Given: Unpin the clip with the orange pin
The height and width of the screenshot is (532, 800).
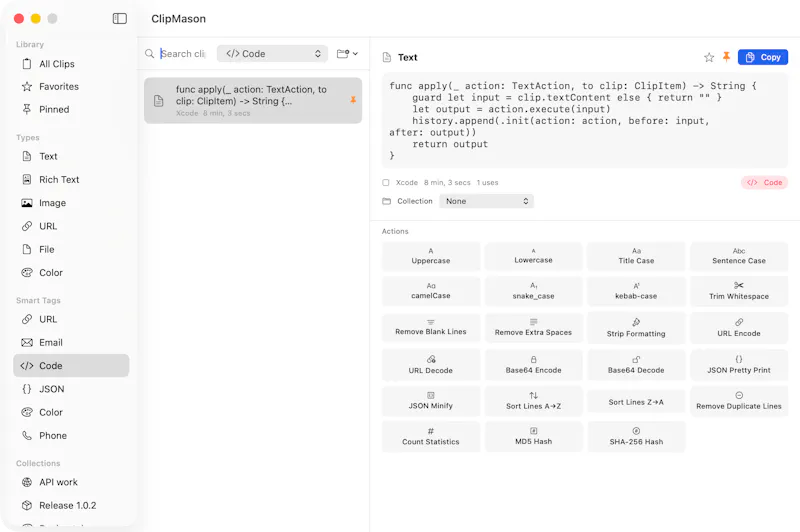Looking at the screenshot, I should pyautogui.click(x=727, y=57).
